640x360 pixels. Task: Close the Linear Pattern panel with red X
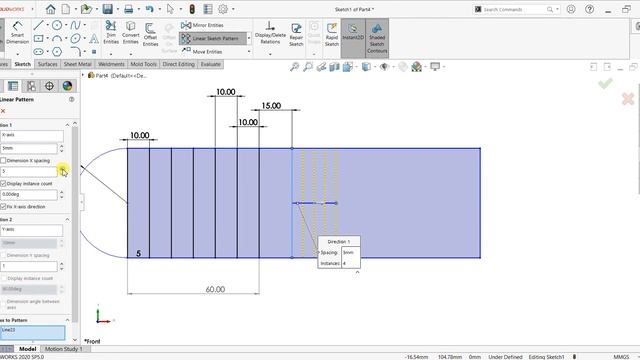pyautogui.click(x=3, y=111)
